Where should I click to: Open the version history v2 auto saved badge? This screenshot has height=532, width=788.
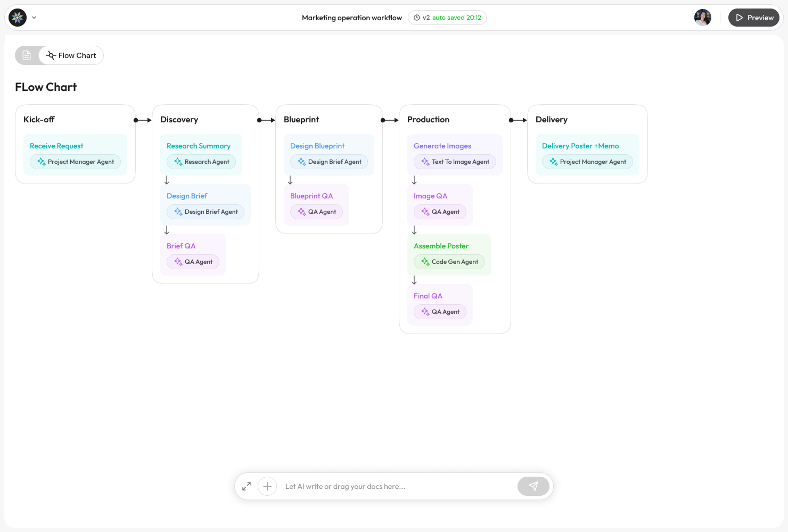(x=447, y=18)
